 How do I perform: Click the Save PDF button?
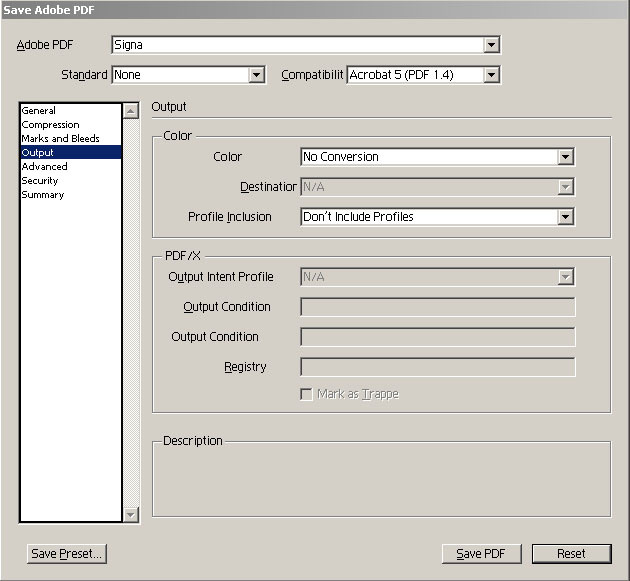coord(481,554)
